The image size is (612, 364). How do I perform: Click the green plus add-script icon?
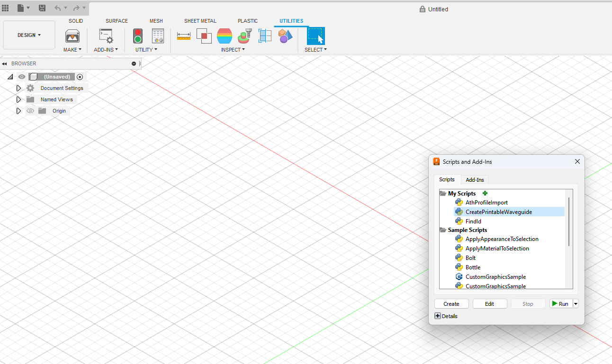coord(485,193)
